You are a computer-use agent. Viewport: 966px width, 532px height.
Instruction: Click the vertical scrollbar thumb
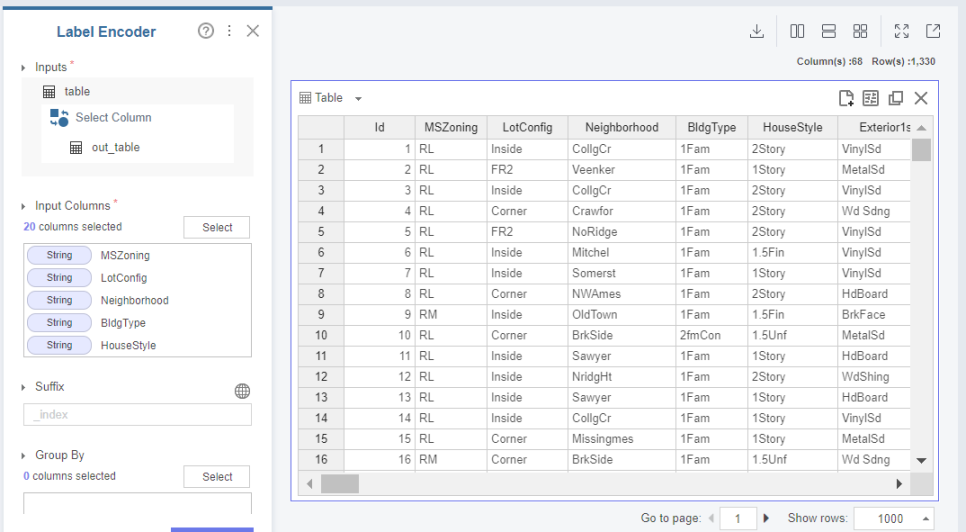pyautogui.click(x=922, y=150)
